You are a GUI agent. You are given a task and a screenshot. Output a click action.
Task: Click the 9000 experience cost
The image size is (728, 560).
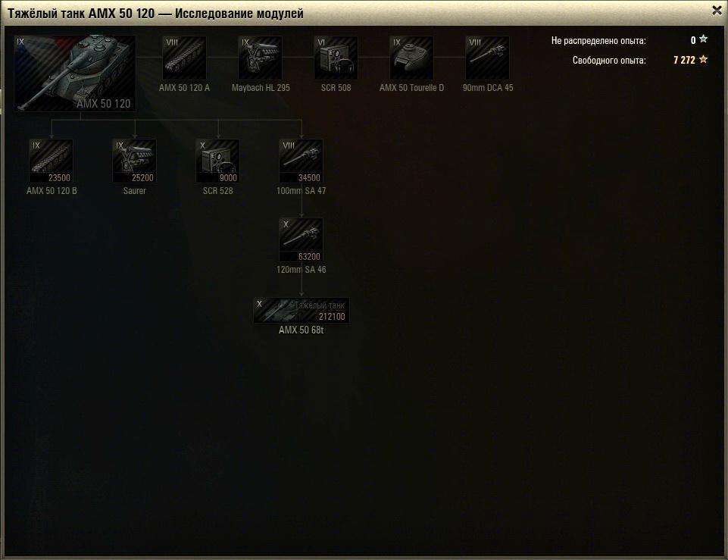tap(228, 178)
